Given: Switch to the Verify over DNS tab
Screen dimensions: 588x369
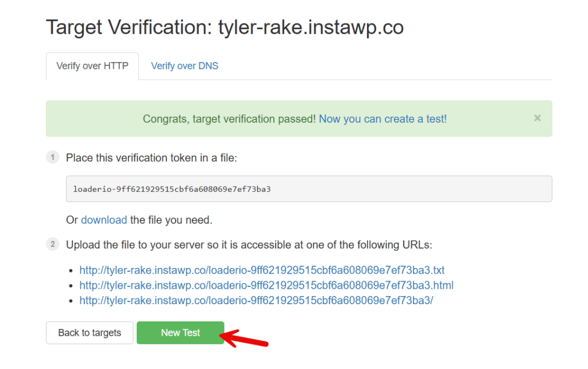Looking at the screenshot, I should [x=184, y=65].
